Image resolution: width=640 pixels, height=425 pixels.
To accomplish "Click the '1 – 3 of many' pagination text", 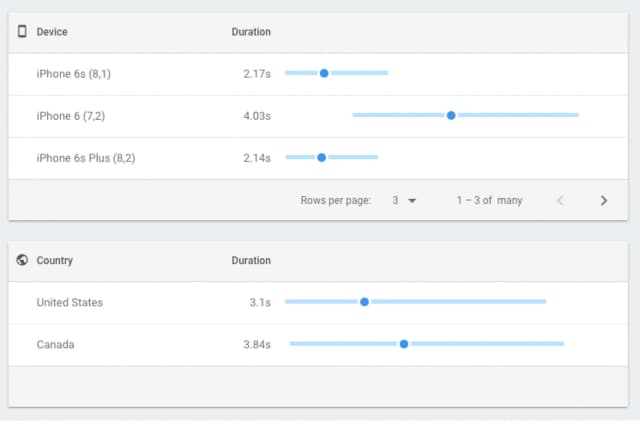I will coord(489,200).
